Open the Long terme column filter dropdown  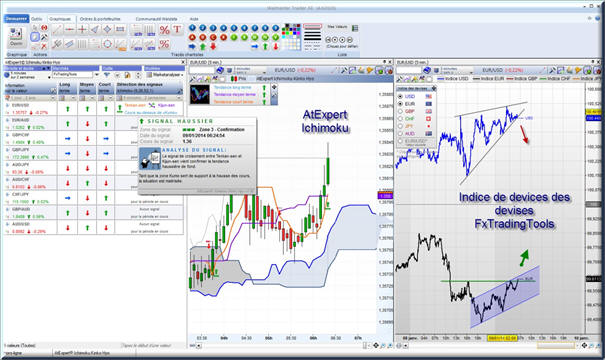[x=73, y=98]
